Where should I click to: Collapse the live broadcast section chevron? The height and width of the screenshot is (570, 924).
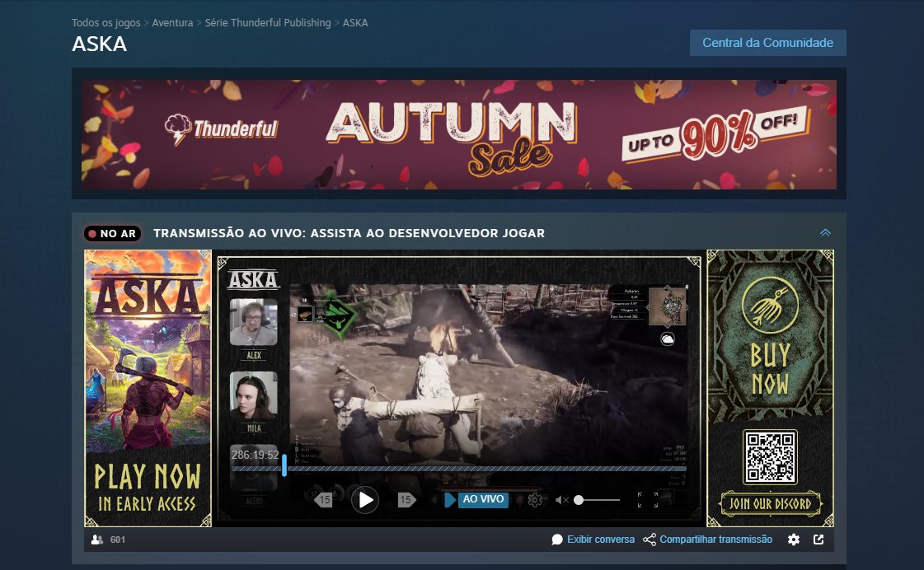(826, 232)
